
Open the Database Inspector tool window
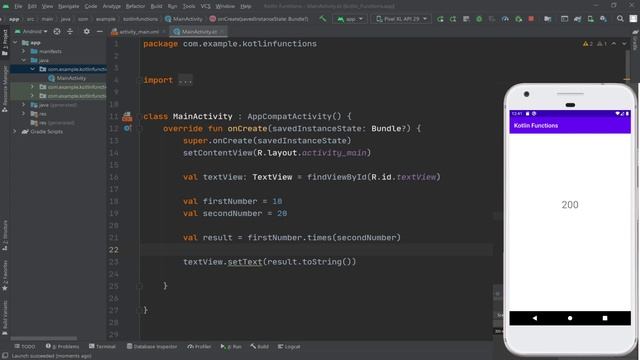(x=152, y=347)
